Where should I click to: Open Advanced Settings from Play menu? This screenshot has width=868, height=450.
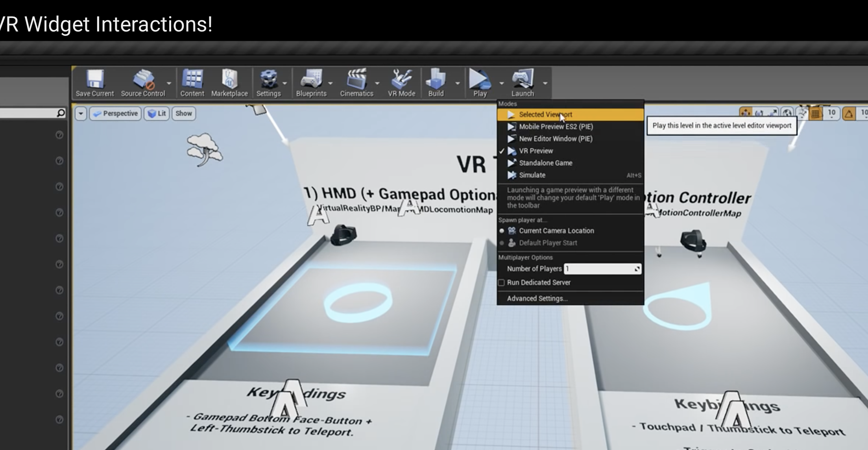[x=536, y=298]
